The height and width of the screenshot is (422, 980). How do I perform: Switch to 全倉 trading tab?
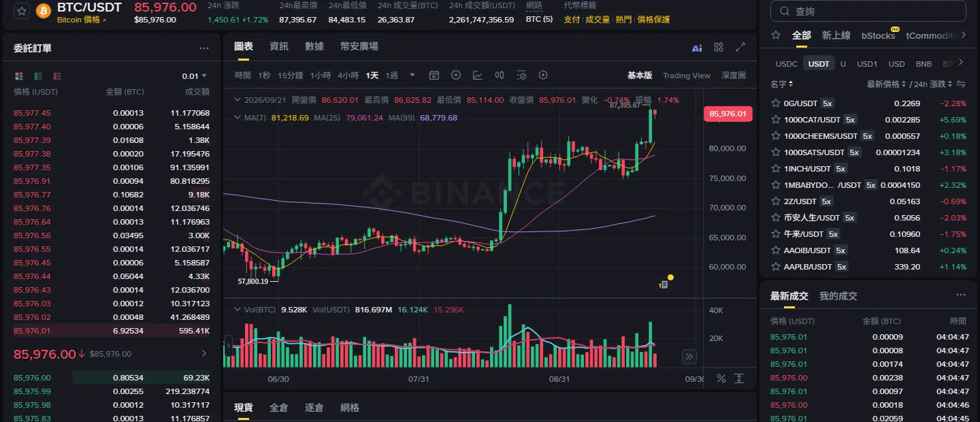coord(279,408)
